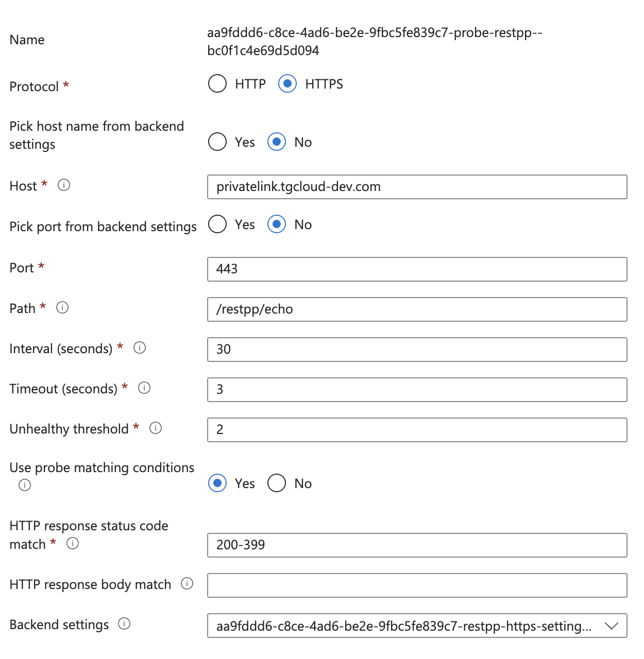The image size is (644, 659).
Task: Click the Backend settings info icon
Action: pos(124,623)
